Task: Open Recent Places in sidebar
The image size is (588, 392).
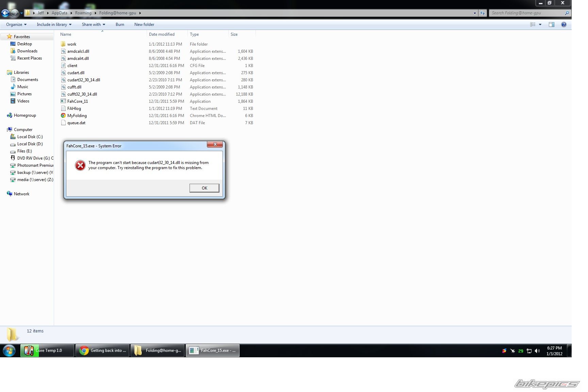Action: pyautogui.click(x=30, y=58)
